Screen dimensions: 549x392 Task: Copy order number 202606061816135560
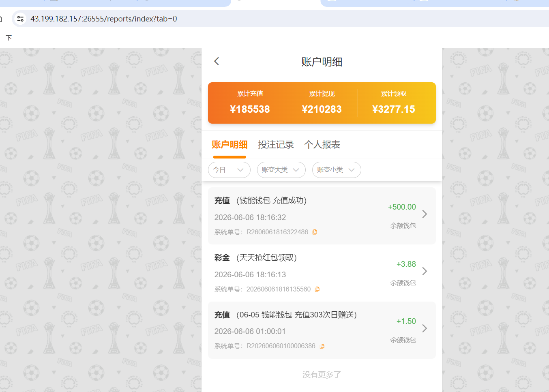tap(317, 289)
